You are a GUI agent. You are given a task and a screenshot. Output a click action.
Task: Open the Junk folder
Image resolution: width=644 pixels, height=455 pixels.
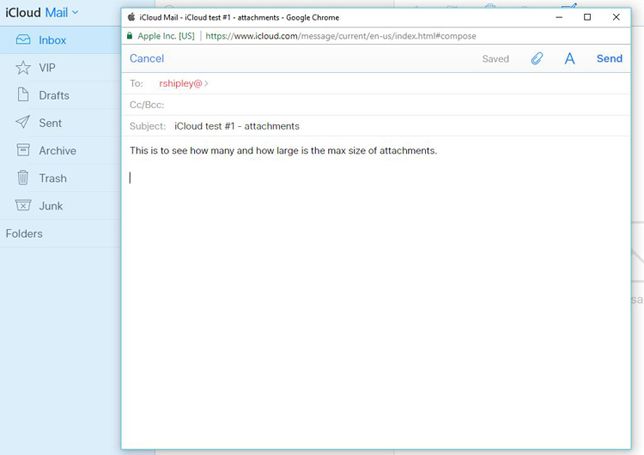coord(60,206)
